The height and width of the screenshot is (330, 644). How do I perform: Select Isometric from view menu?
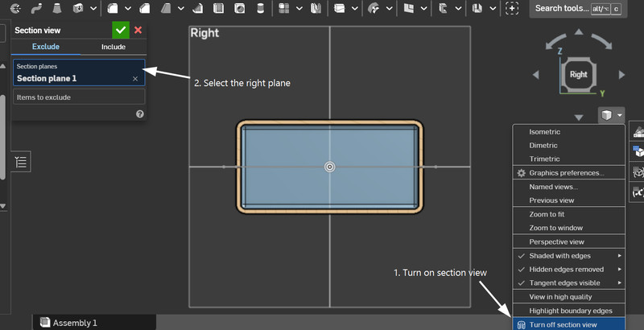coord(545,131)
